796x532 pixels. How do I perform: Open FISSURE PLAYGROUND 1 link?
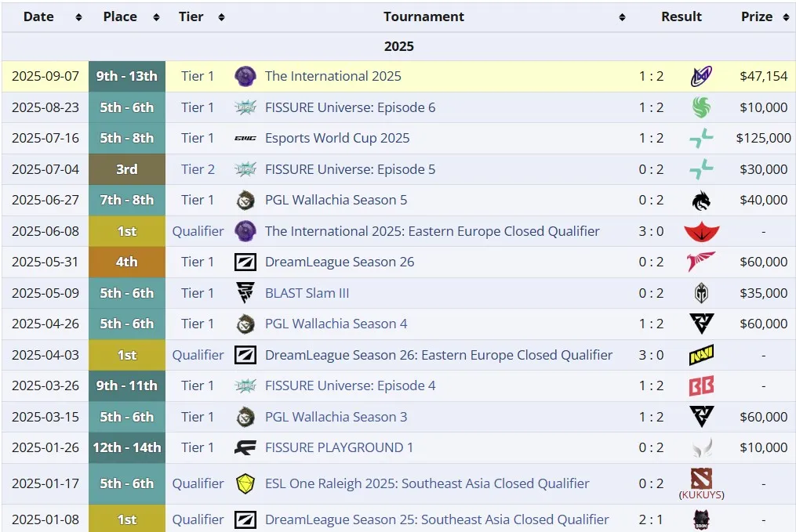(339, 447)
